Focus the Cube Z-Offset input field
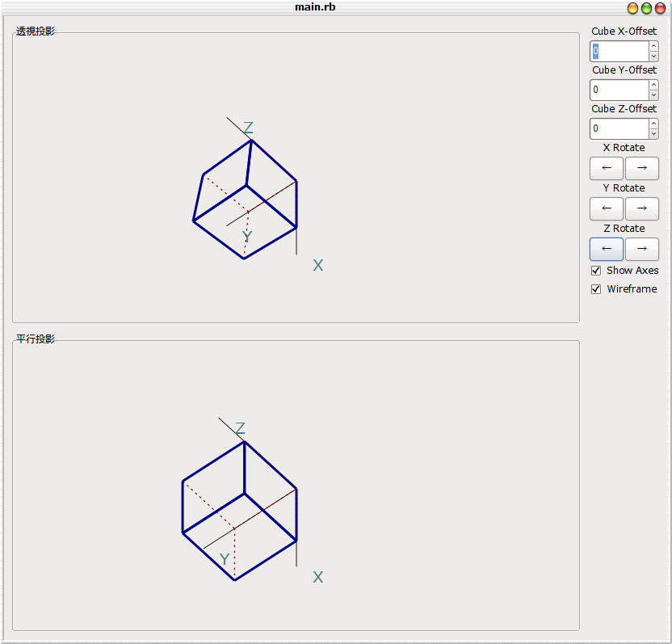The image size is (672, 644). tap(619, 128)
